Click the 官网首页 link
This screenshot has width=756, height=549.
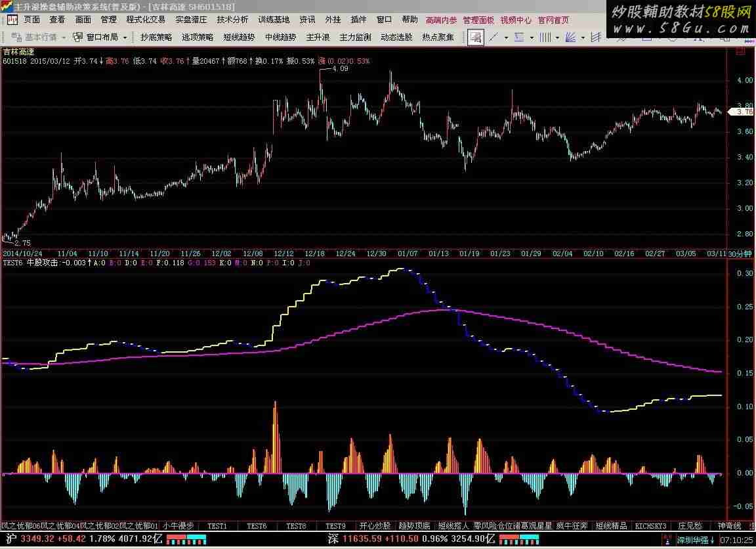[553, 20]
